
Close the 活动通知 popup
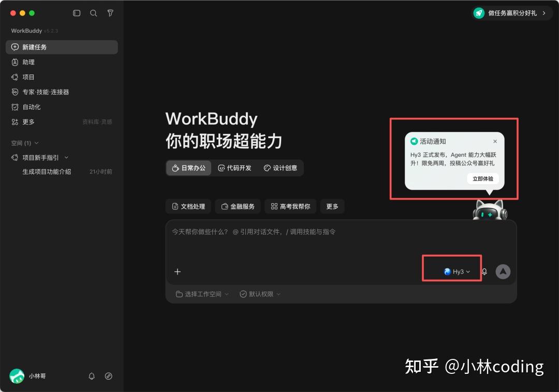[495, 141]
